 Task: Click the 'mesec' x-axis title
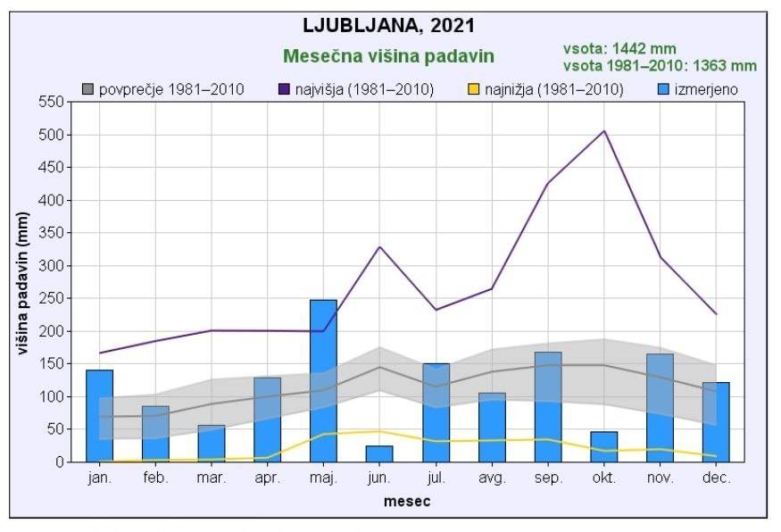tap(407, 502)
